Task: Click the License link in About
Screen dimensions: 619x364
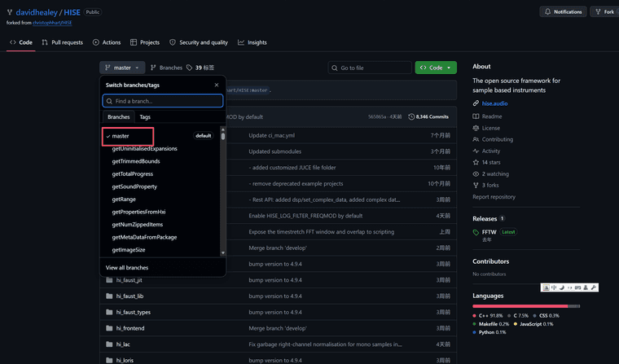Action: 490,128
